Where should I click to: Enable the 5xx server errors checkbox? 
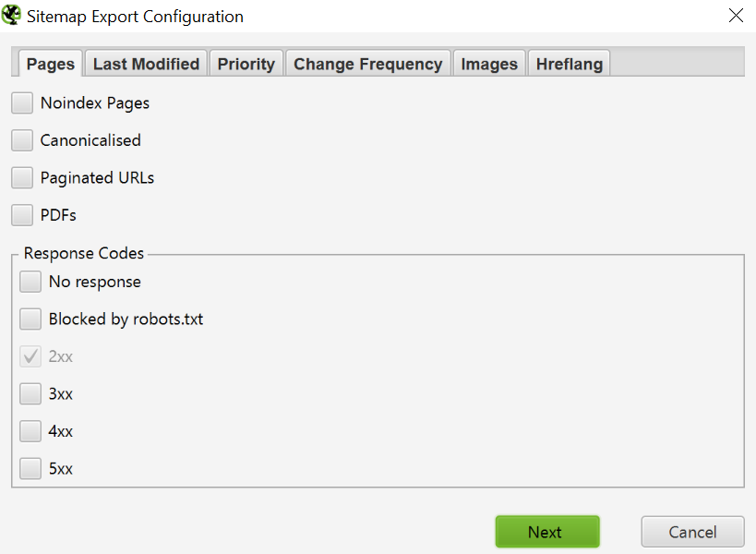point(30,468)
